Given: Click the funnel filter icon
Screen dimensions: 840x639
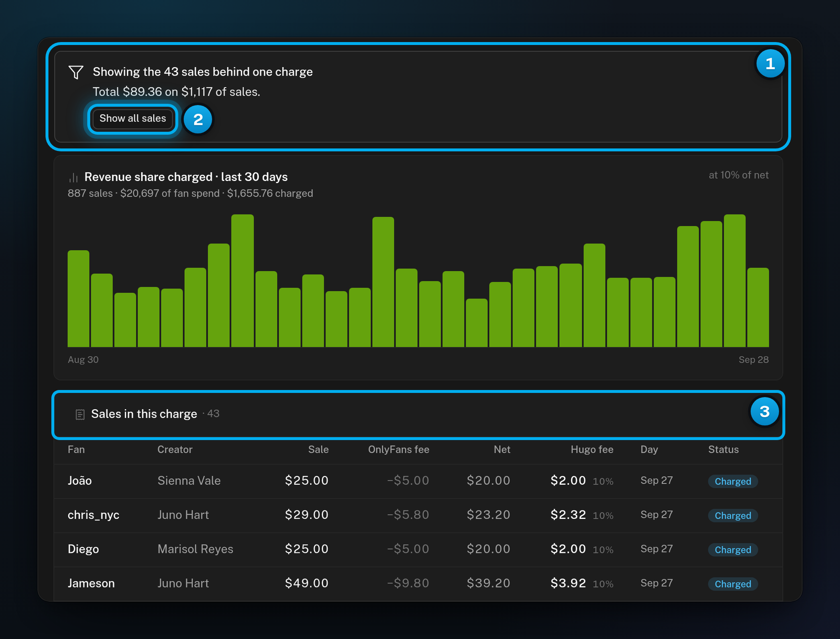Looking at the screenshot, I should point(76,72).
